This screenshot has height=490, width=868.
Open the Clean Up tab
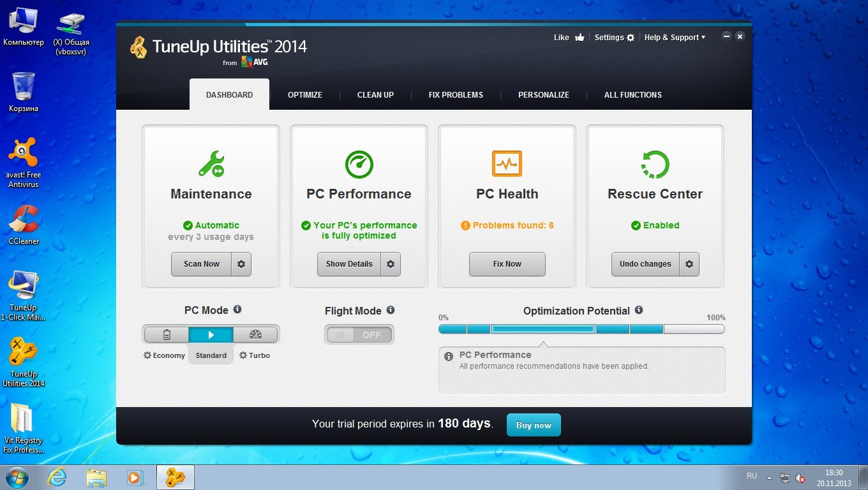coord(375,94)
